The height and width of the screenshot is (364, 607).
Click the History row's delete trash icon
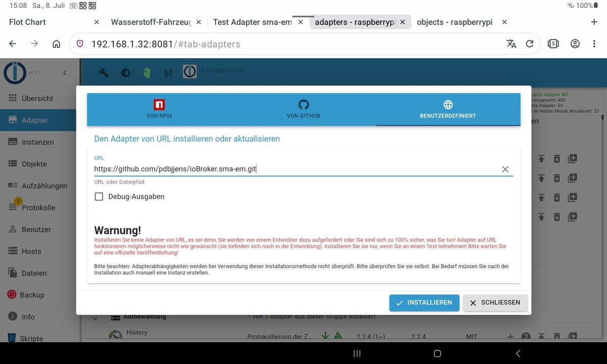[x=557, y=337]
